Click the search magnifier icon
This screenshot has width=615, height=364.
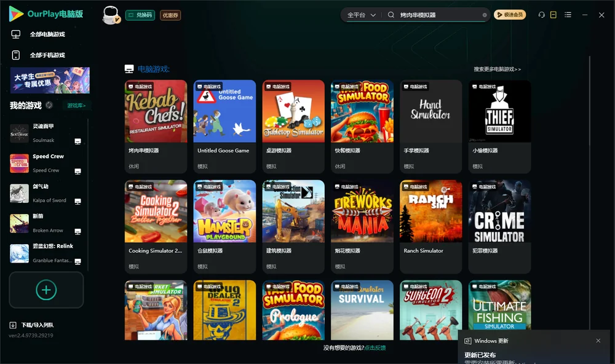(x=391, y=15)
